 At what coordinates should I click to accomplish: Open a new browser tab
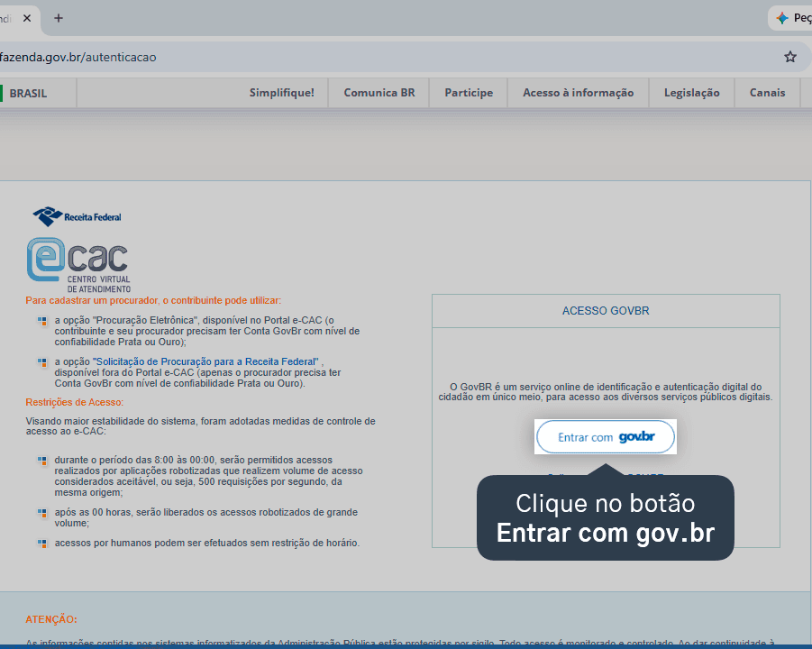coord(59,18)
